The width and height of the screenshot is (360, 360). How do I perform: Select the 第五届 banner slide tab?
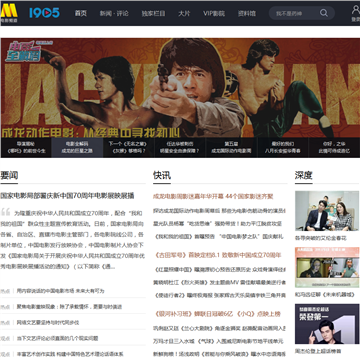231,147
